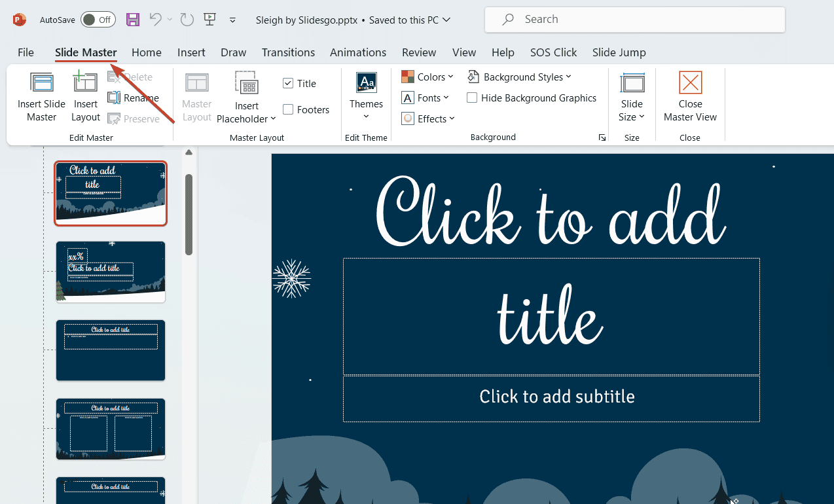Image resolution: width=834 pixels, height=504 pixels.
Task: Select the partially visible bottom layout thumbnail
Action: point(111,490)
